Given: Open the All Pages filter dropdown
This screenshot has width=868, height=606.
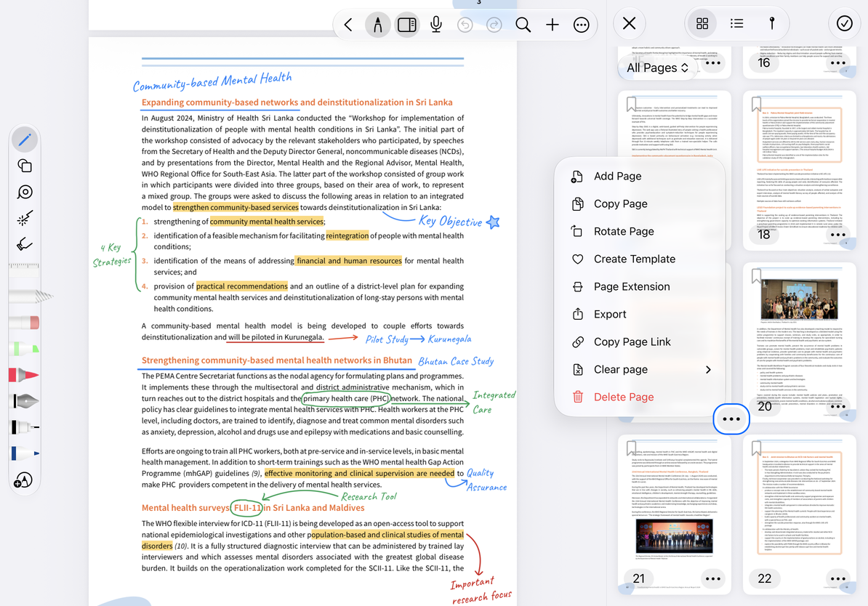Looking at the screenshot, I should click(x=658, y=68).
